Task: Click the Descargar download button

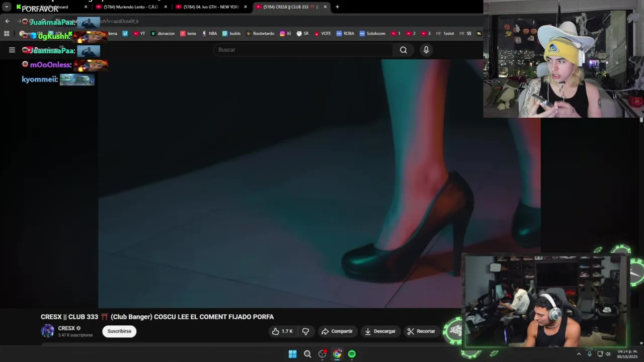Action: click(380, 331)
